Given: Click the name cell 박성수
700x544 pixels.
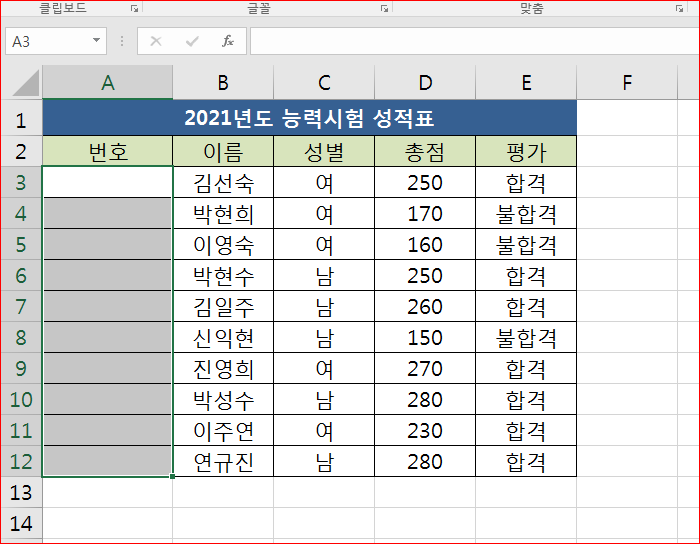Looking at the screenshot, I should pyautogui.click(x=223, y=399).
